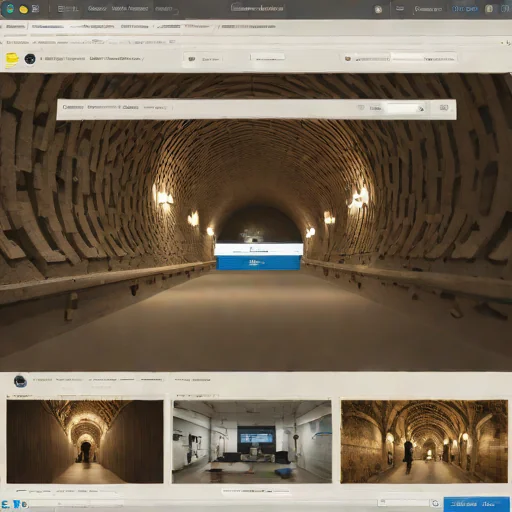The image size is (512, 512).
Task: Open the first menu label in dark top bar
Action: coord(97,9)
